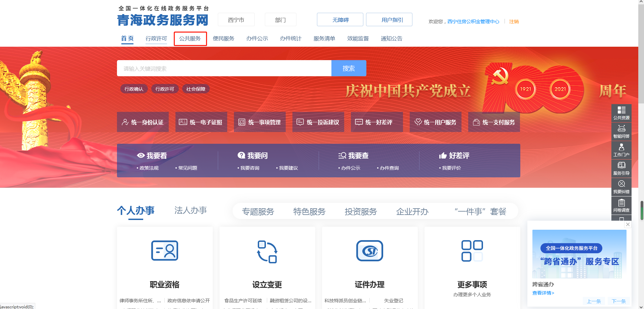Click the 注销 logout link
This screenshot has width=644, height=309.
(x=514, y=21)
